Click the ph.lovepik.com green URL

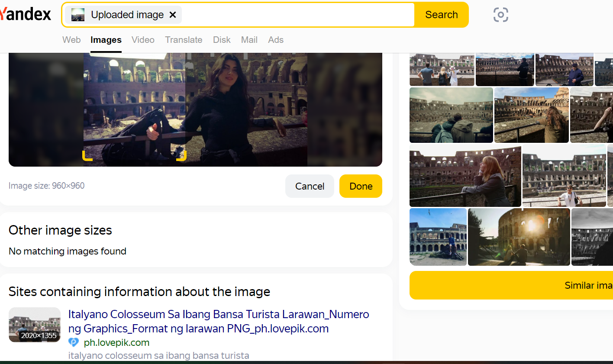[116, 342]
